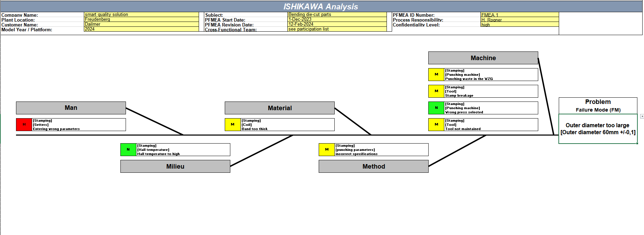Click the ISHIKAWA Analysis title bar
The width and height of the screenshot is (644, 235).
[x=321, y=7]
